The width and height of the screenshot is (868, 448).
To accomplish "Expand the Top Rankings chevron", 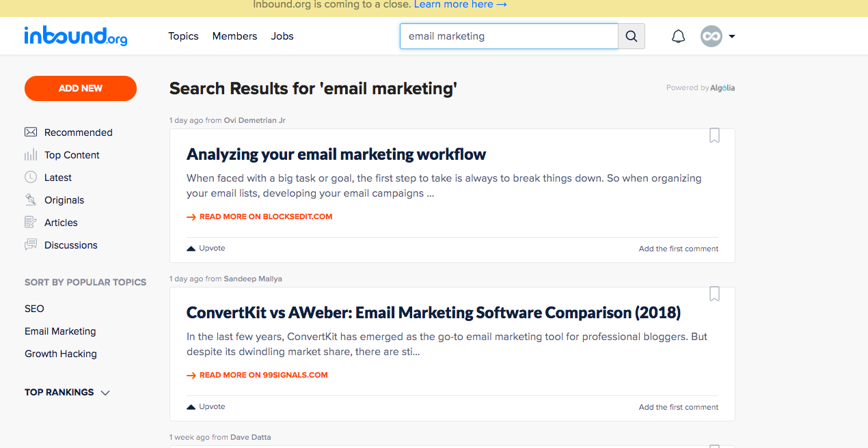I will [105, 393].
